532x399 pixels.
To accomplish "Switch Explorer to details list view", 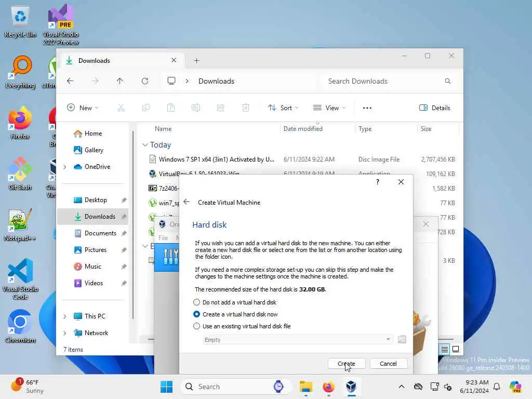I will [x=445, y=349].
